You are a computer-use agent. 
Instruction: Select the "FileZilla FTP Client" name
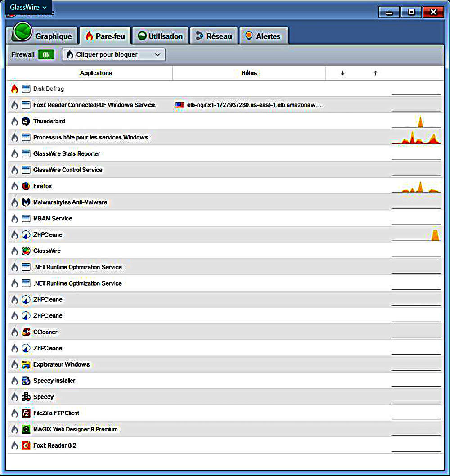(x=56, y=413)
